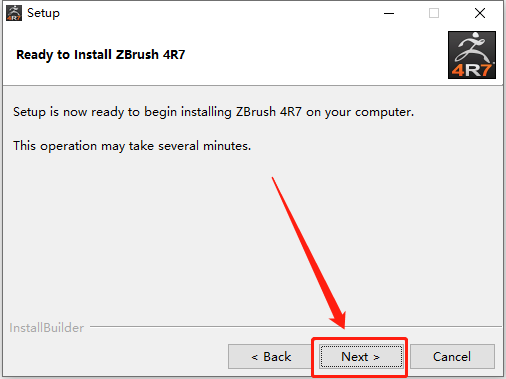
Task: Click the 'Setup' window title text
Action: pyautogui.click(x=43, y=13)
